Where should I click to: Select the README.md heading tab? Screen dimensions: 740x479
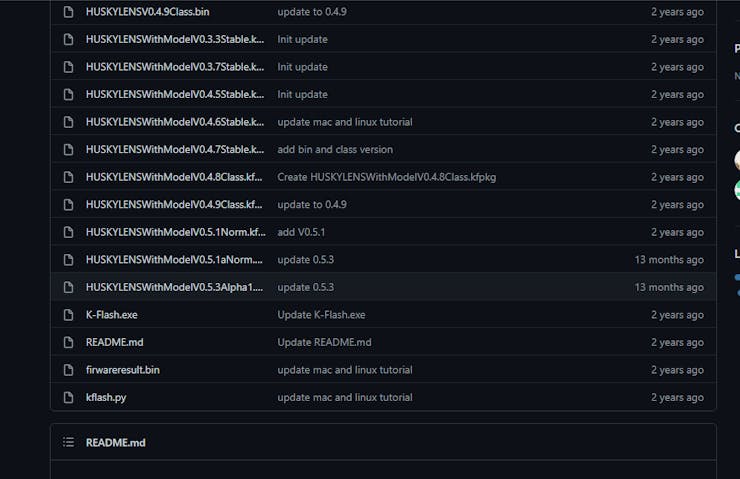[x=115, y=442]
